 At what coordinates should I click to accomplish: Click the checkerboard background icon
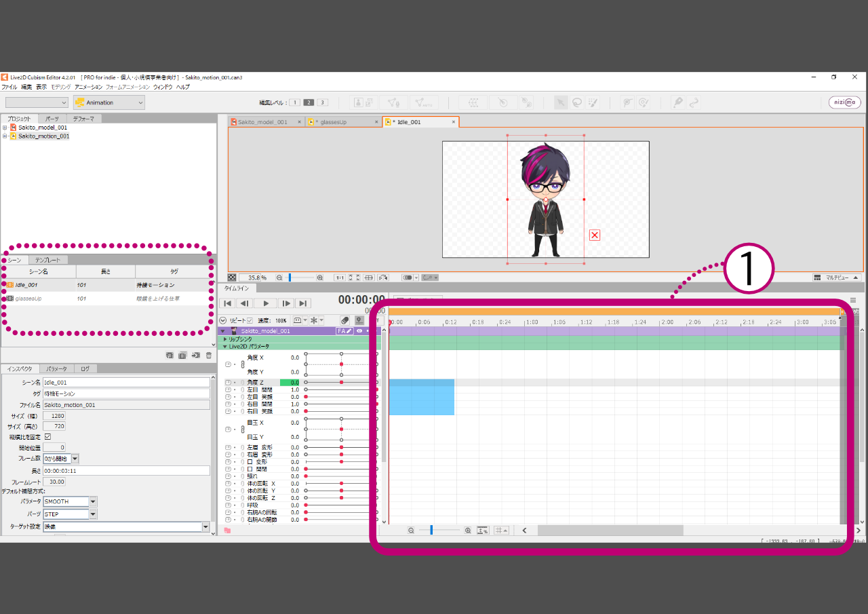click(x=232, y=277)
